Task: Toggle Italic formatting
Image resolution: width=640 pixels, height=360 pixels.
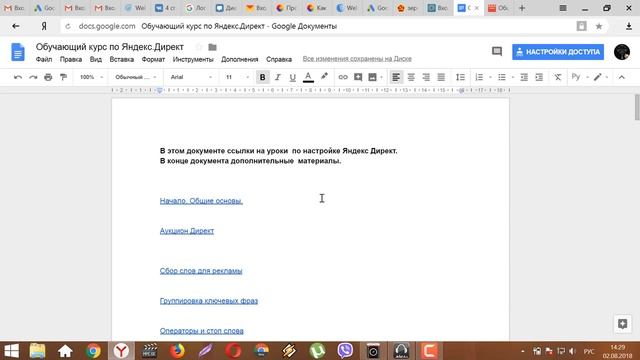Action: click(x=278, y=77)
